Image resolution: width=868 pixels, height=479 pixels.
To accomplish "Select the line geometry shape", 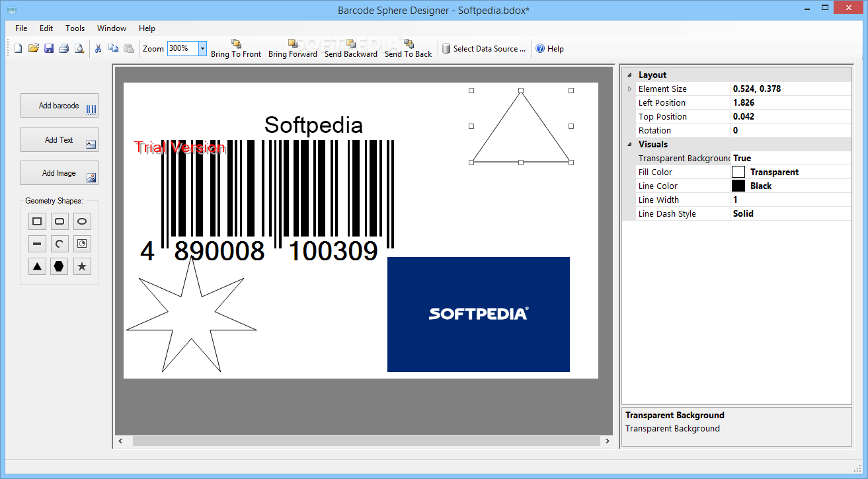I will (37, 244).
